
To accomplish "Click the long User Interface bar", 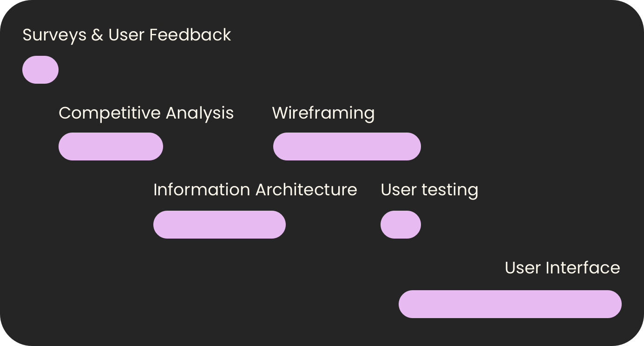I will 510,304.
